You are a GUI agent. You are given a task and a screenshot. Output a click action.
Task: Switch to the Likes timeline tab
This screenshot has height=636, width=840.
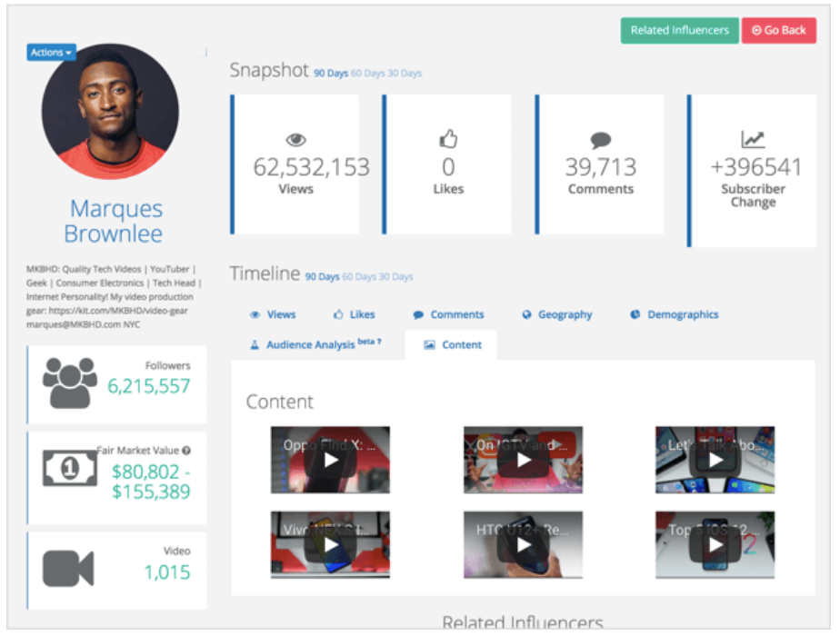click(355, 314)
